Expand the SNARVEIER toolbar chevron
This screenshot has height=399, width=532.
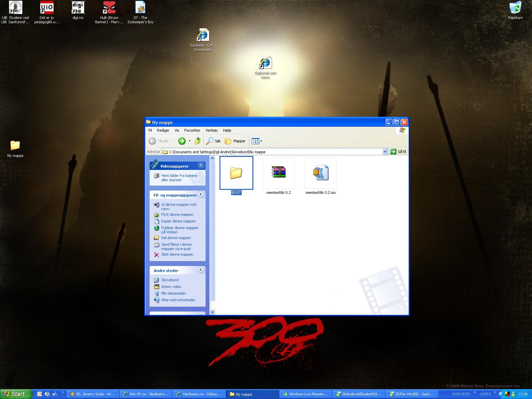click(475, 393)
